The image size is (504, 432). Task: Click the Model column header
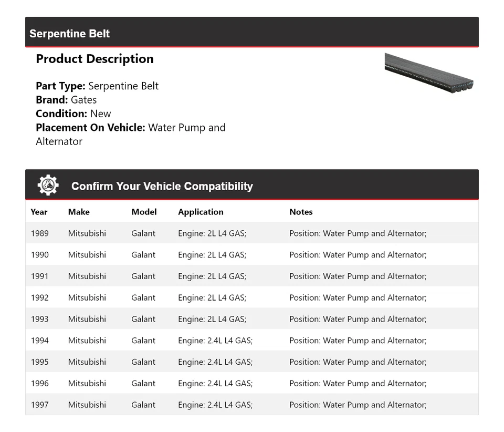(144, 212)
